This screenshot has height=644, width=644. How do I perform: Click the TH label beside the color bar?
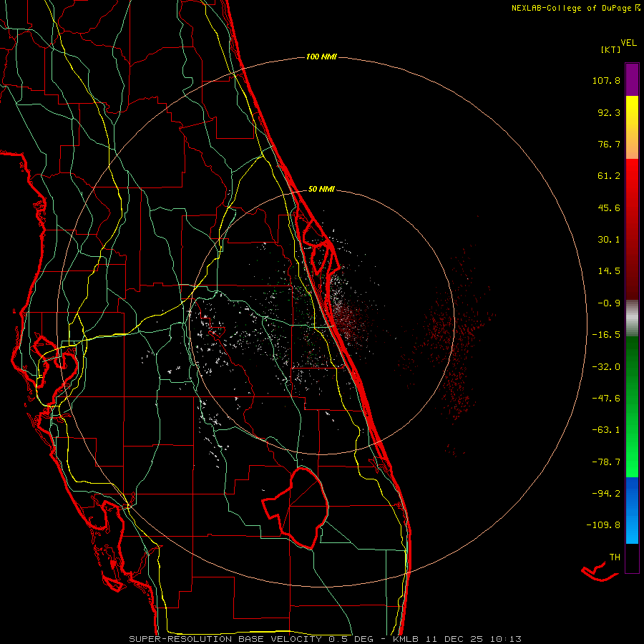(x=615, y=557)
